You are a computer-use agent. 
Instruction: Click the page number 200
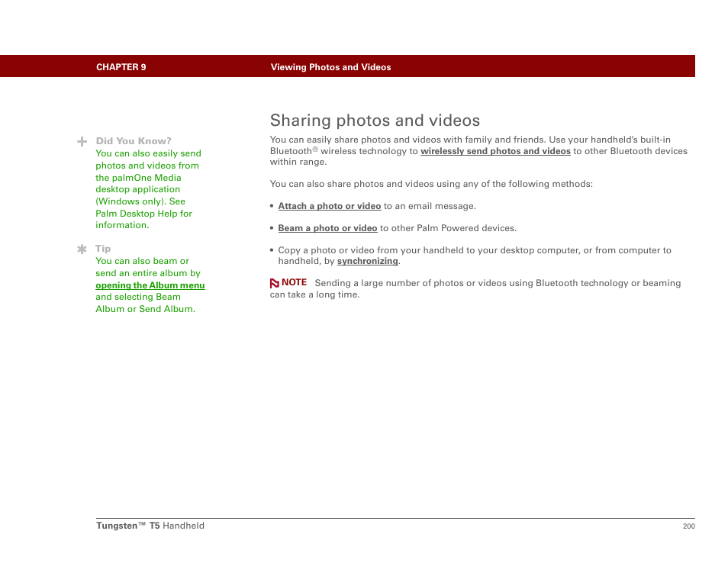point(689,526)
